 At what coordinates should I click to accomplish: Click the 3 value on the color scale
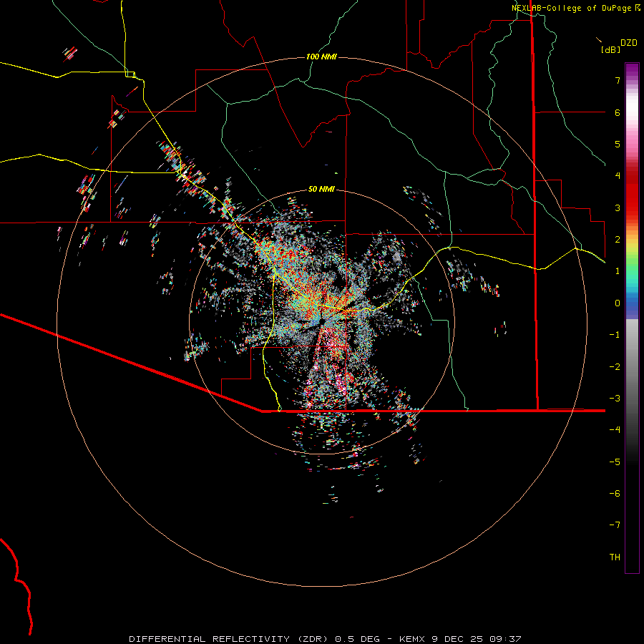coord(618,208)
